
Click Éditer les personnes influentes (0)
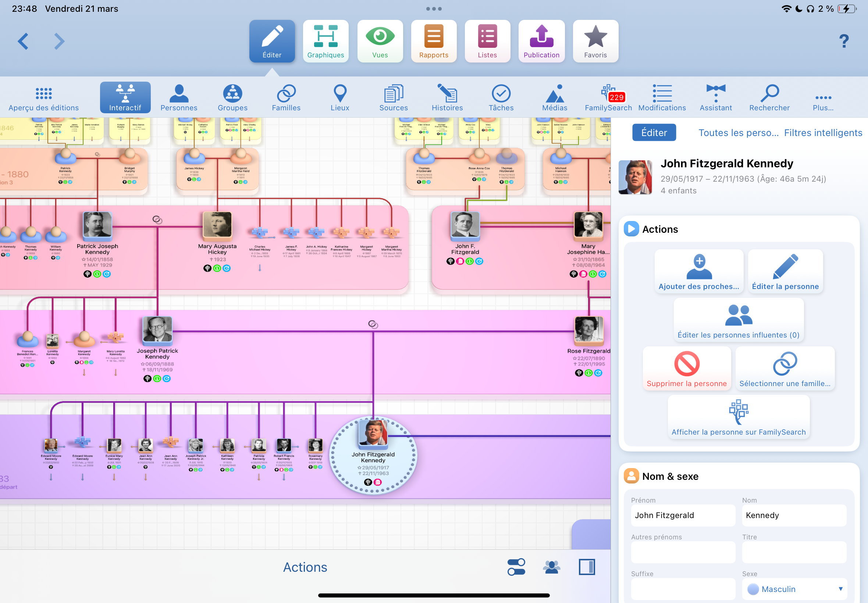click(739, 320)
